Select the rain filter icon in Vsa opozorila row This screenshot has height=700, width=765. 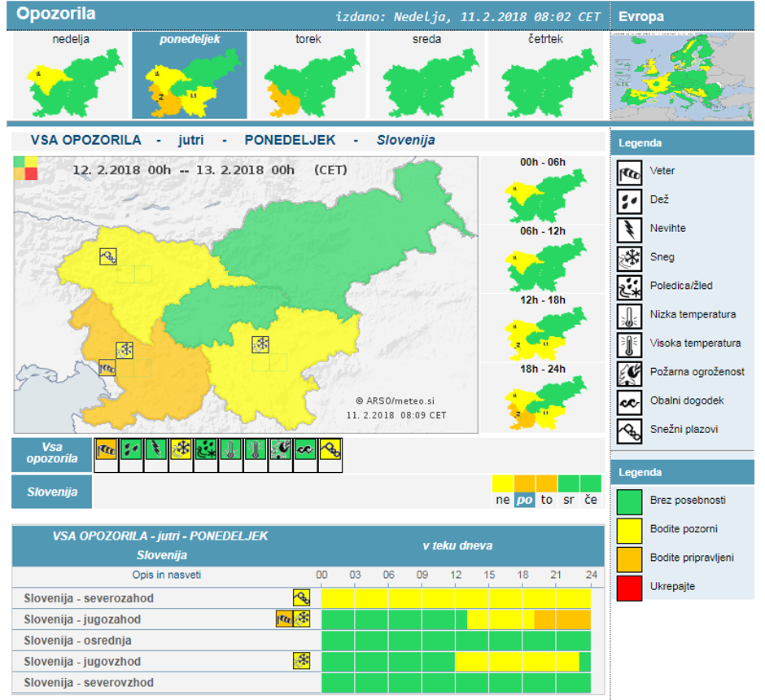(x=131, y=450)
